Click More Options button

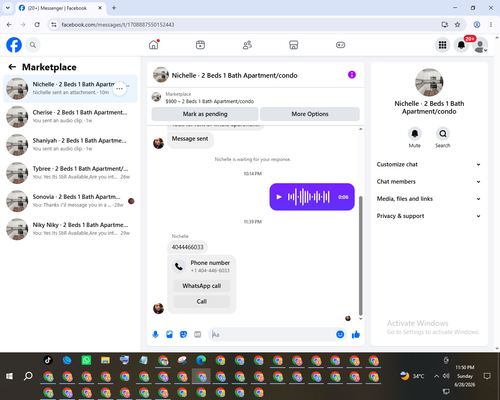(310, 114)
